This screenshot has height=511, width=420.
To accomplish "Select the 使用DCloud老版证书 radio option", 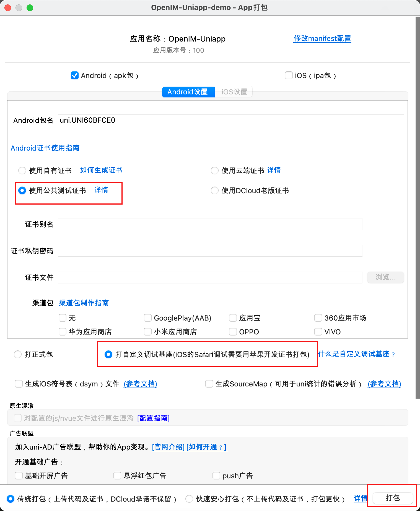I will (x=215, y=190).
